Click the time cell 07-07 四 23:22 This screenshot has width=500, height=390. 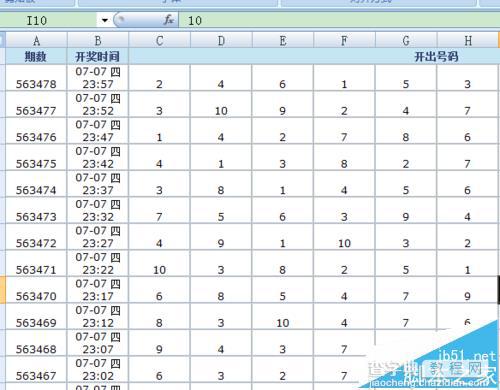[x=98, y=263]
